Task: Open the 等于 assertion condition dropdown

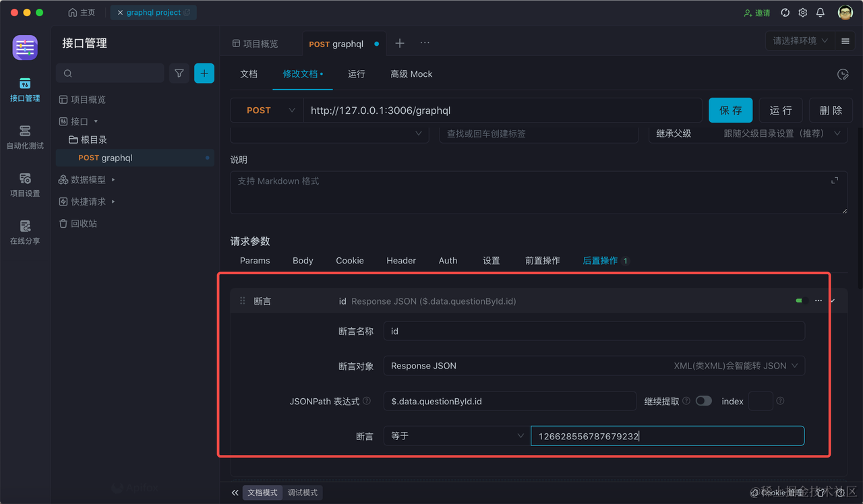Action: pyautogui.click(x=456, y=436)
